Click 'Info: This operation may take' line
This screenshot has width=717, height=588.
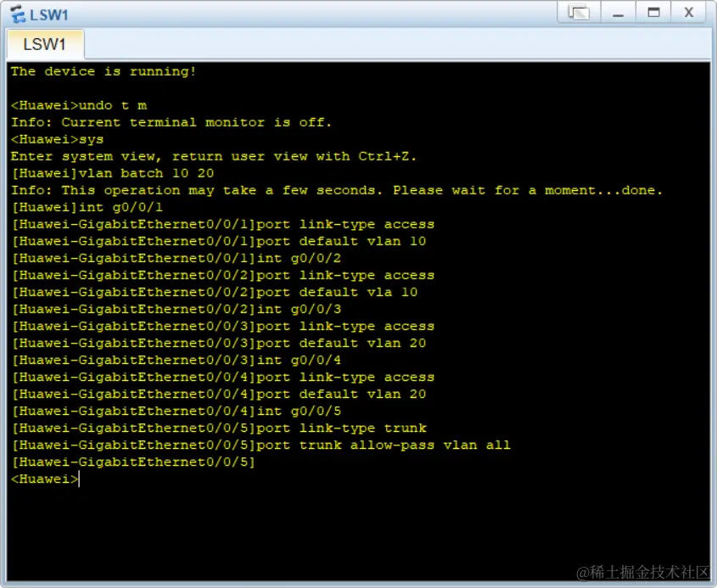click(337, 190)
